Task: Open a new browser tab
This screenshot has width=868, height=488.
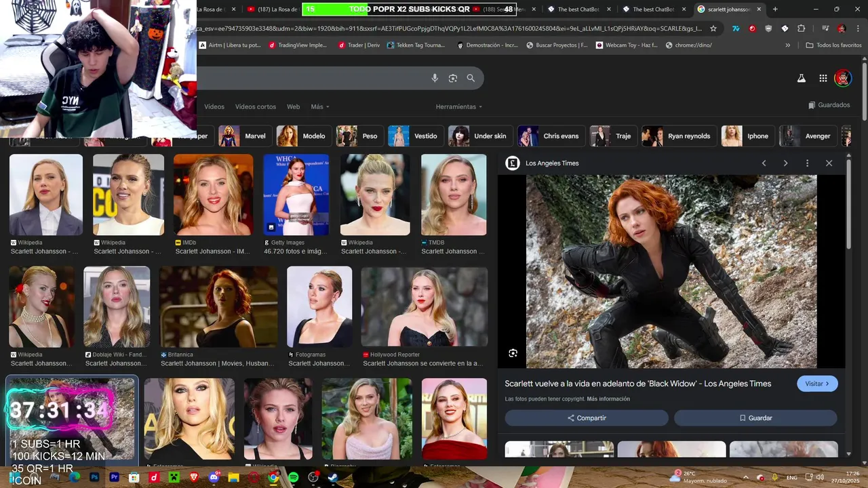Action: (775, 9)
